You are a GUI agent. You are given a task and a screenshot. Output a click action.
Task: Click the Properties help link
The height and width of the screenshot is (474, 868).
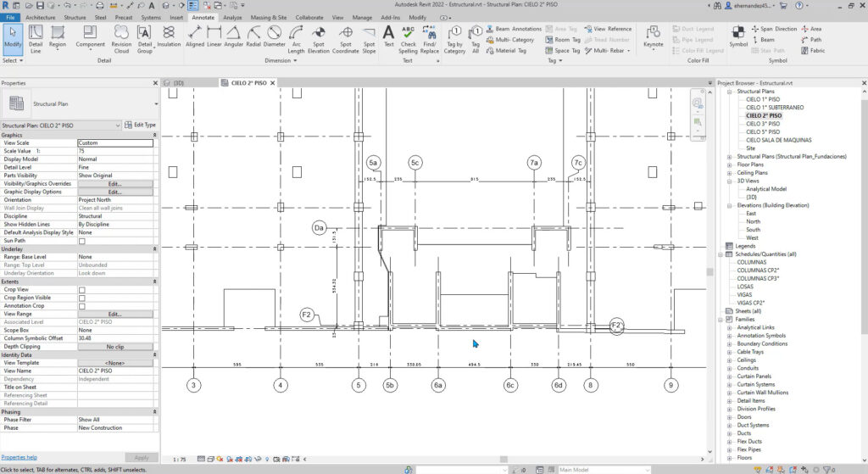point(19,457)
